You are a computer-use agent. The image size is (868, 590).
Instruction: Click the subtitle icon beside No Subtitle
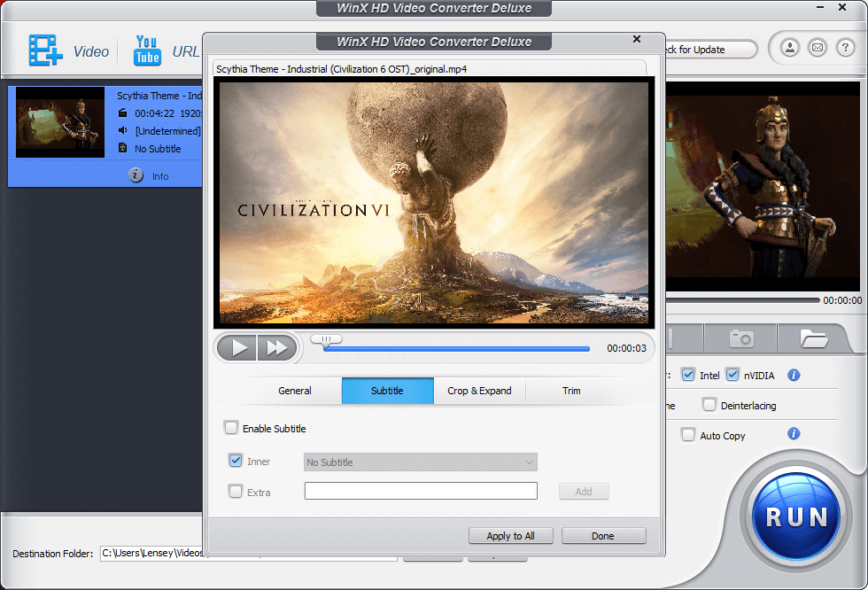coord(123,148)
